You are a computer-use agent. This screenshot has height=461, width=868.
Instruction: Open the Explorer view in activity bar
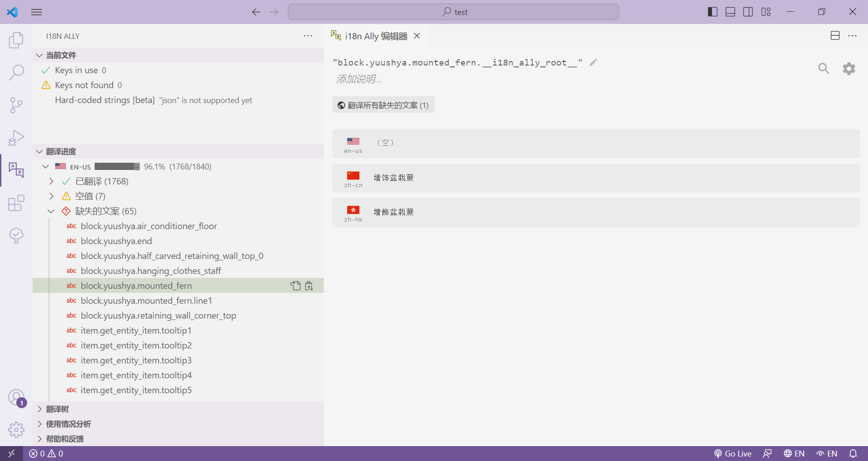pyautogui.click(x=16, y=40)
